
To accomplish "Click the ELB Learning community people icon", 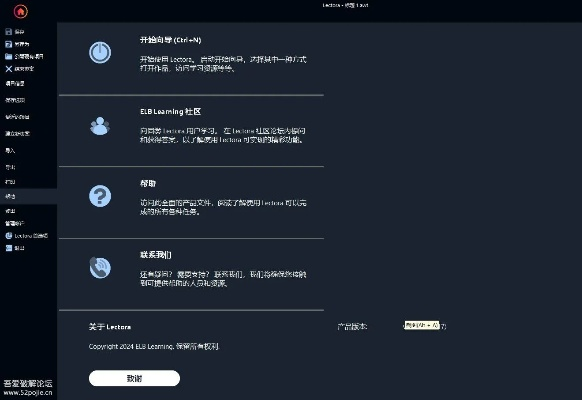I will [100, 126].
